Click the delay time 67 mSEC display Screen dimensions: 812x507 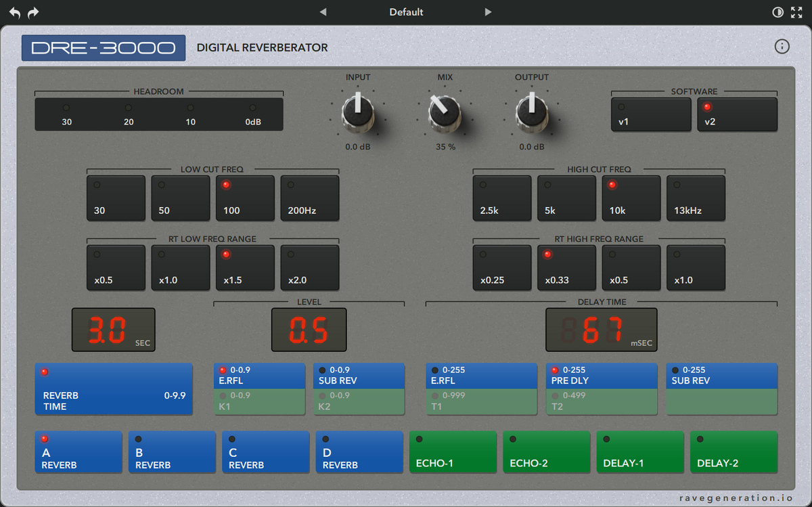pyautogui.click(x=602, y=330)
